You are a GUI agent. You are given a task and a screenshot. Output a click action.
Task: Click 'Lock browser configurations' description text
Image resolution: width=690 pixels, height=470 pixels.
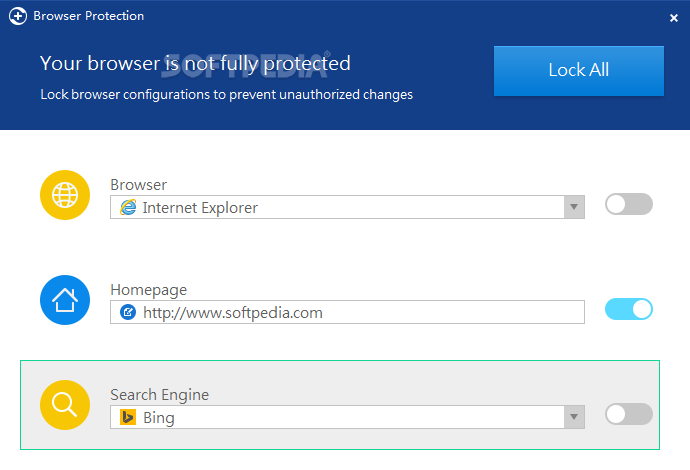click(227, 95)
